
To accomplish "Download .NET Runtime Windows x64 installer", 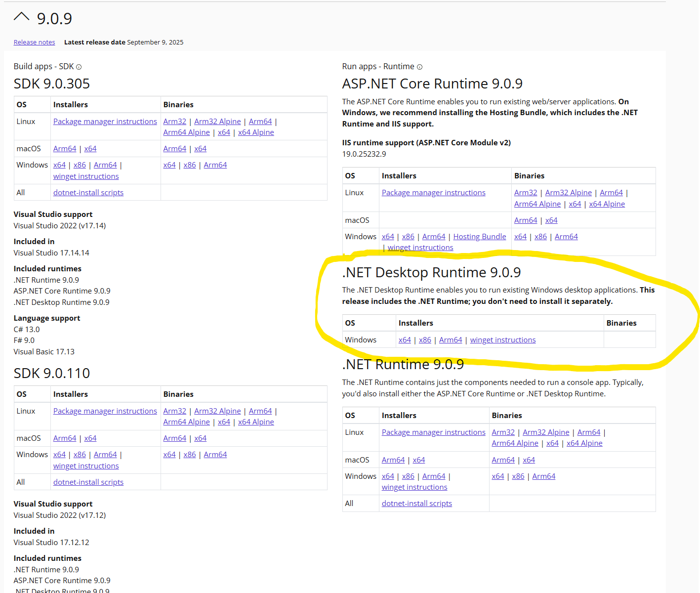I will click(388, 476).
